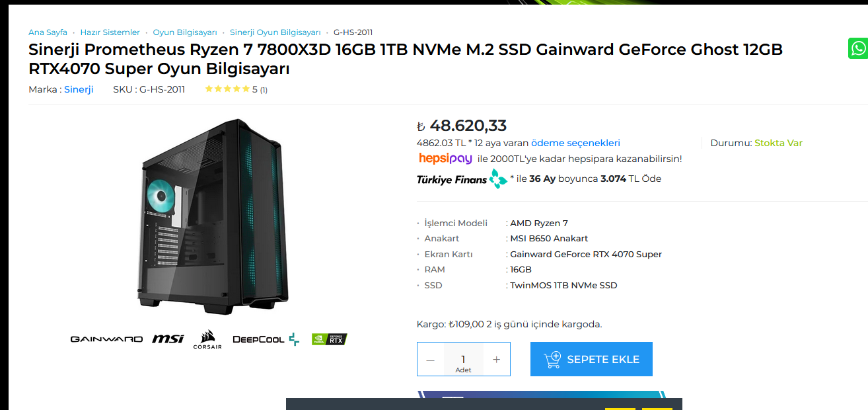Click the Türkiye Finans logo

(x=462, y=179)
